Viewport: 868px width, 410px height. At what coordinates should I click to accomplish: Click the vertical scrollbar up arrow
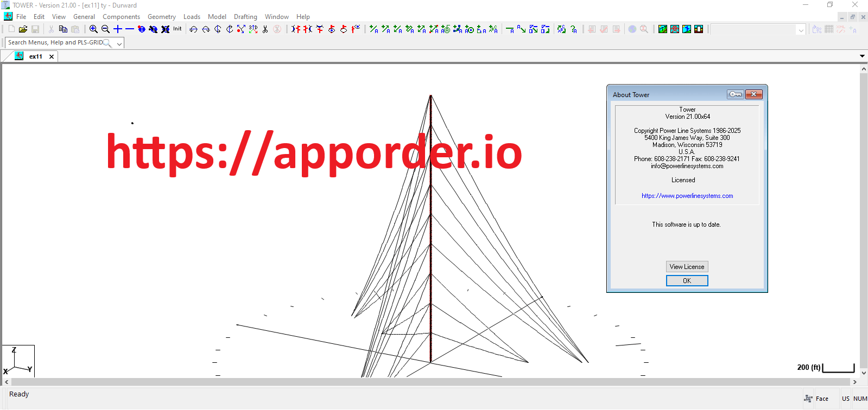864,69
